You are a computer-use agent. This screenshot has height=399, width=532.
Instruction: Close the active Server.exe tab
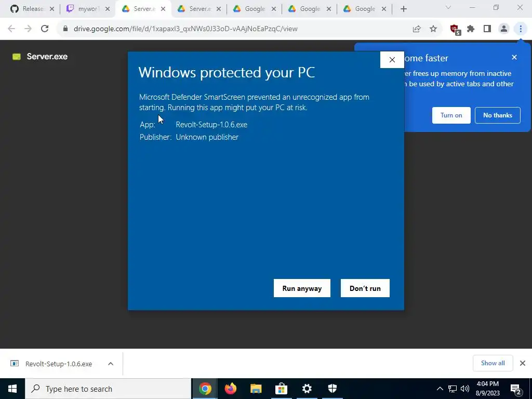(163, 9)
